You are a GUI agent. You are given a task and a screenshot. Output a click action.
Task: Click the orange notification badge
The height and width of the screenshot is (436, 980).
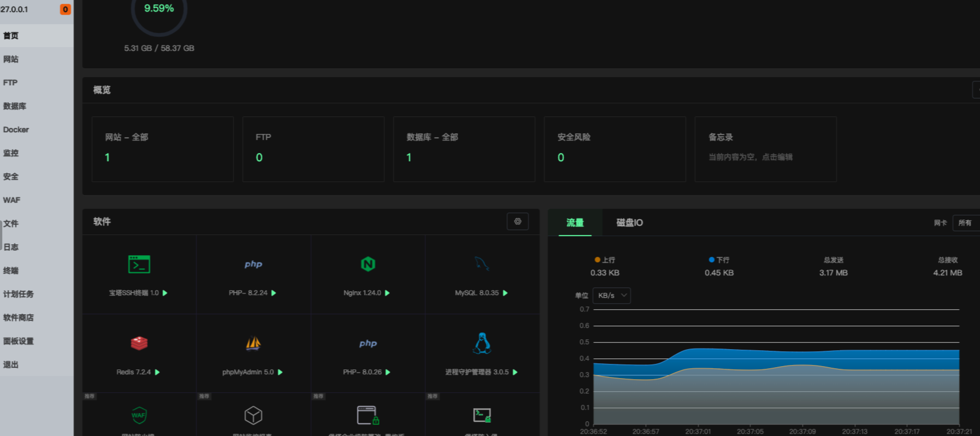[x=65, y=9]
